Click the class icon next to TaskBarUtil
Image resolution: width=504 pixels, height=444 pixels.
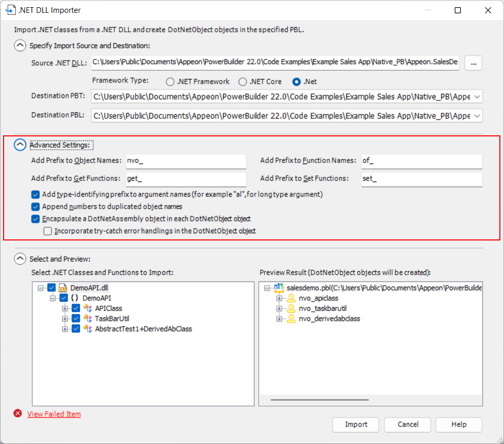coord(87,318)
